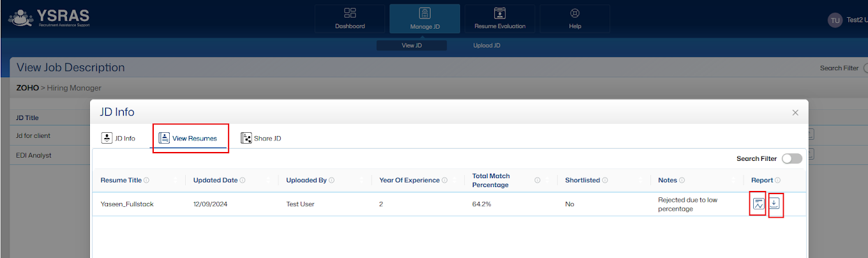
Task: Click the TU user avatar
Action: click(x=835, y=20)
